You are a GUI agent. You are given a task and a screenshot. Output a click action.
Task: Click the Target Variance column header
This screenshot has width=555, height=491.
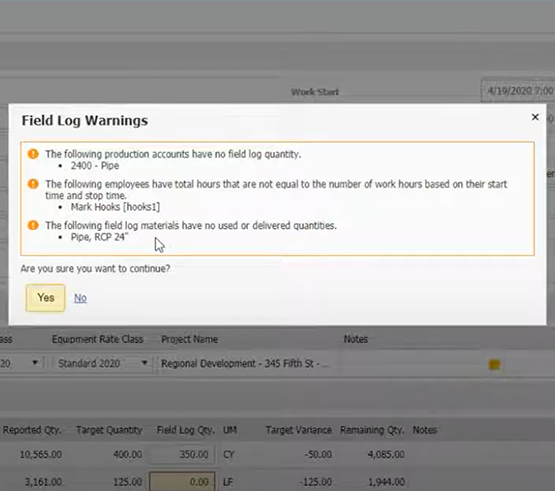coord(298,430)
